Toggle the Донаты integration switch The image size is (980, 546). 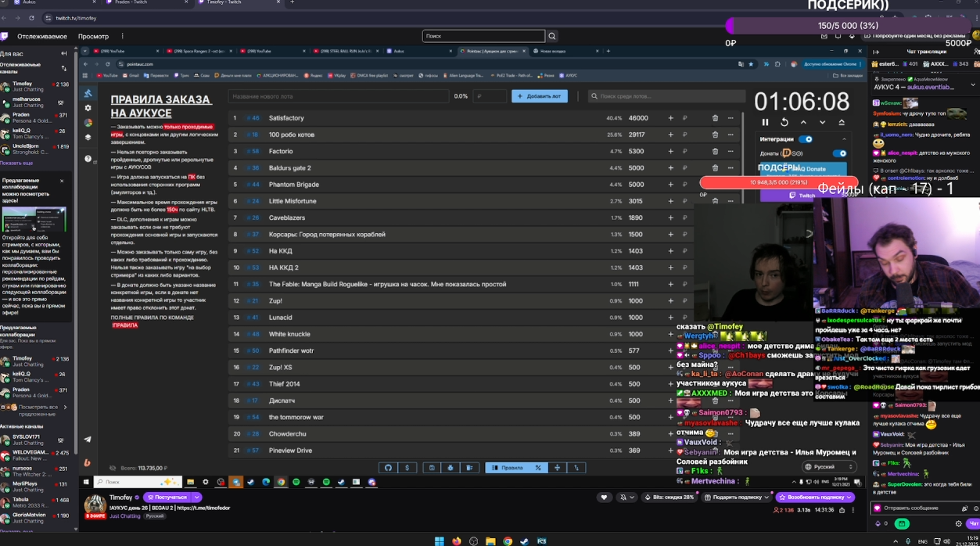[839, 153]
